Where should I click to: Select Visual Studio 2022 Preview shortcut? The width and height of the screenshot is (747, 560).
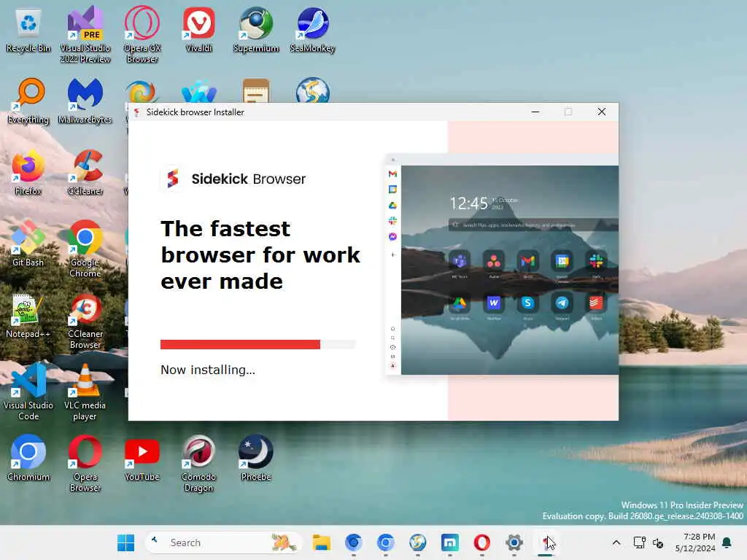click(85, 35)
